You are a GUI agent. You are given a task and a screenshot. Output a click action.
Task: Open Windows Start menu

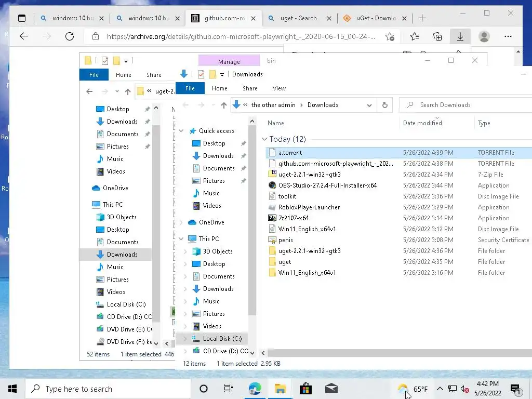pyautogui.click(x=12, y=389)
